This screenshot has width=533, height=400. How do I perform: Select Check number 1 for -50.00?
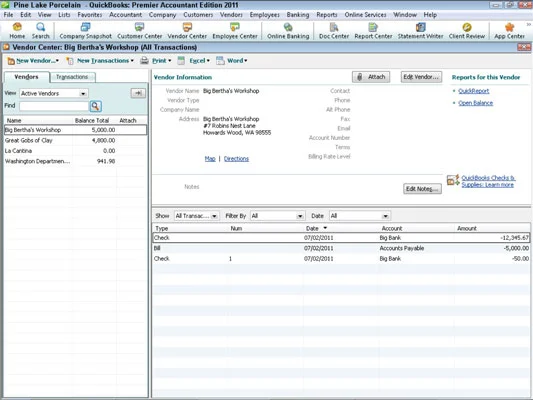coord(341,259)
